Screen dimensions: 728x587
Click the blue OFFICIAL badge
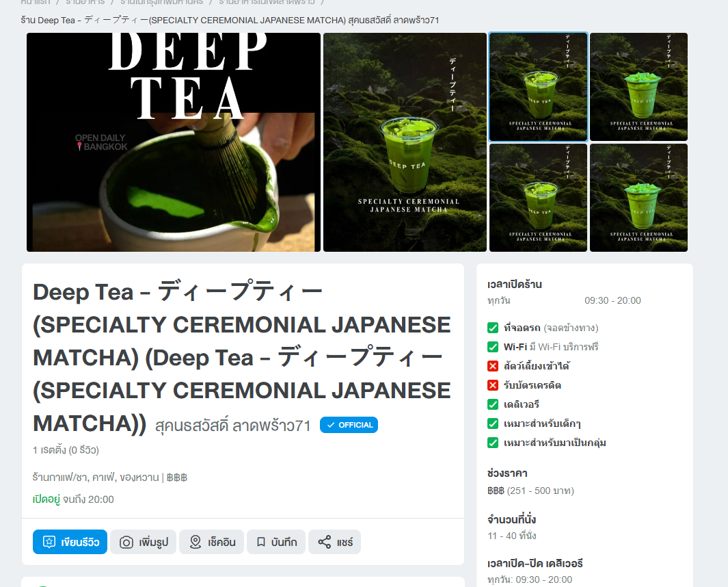(349, 425)
